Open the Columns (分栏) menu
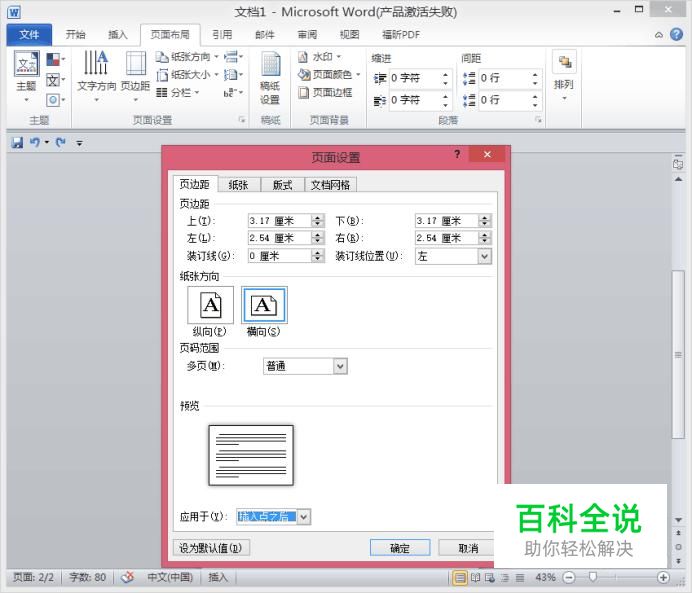Image resolution: width=692 pixels, height=593 pixels. [177, 93]
